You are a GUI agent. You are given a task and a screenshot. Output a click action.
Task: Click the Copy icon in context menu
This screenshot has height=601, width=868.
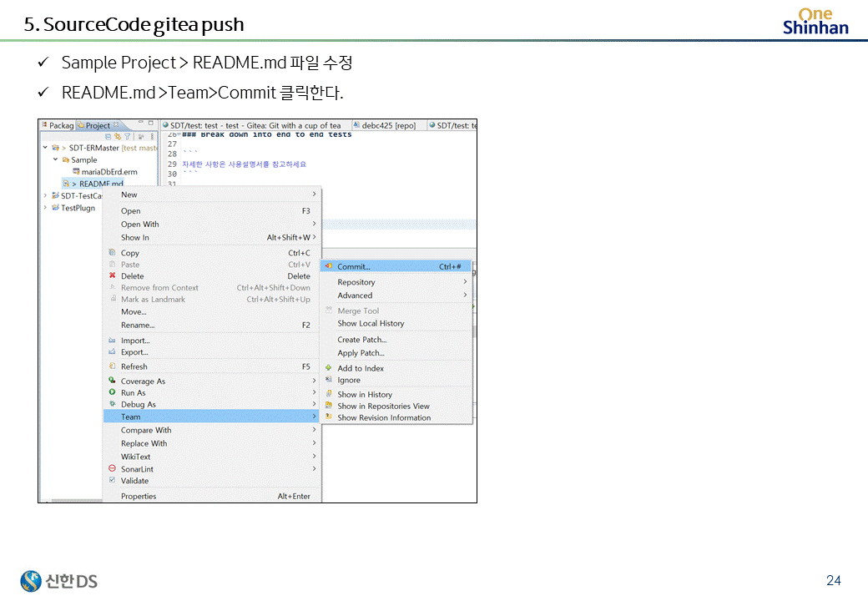(x=113, y=252)
